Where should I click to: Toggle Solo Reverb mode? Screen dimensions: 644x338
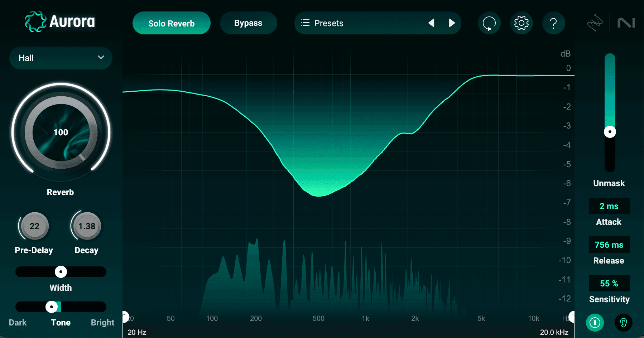(x=171, y=23)
